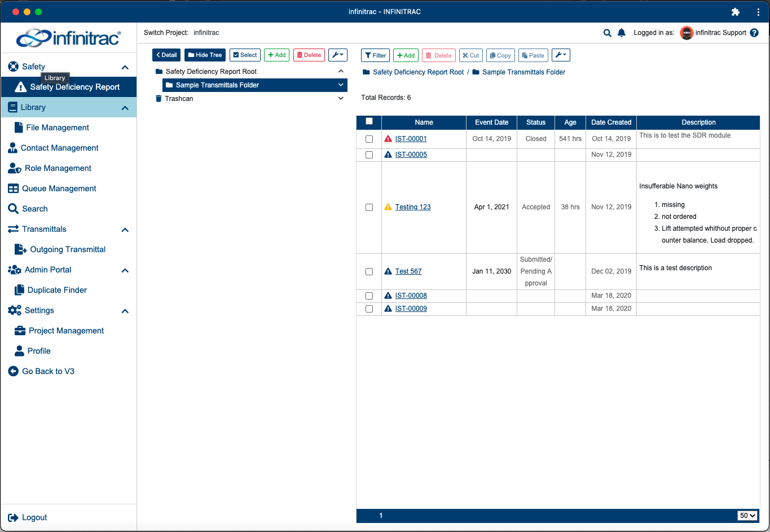Tick the checkbox beside Testing 123
Image resolution: width=770 pixels, height=532 pixels.
[x=369, y=207]
